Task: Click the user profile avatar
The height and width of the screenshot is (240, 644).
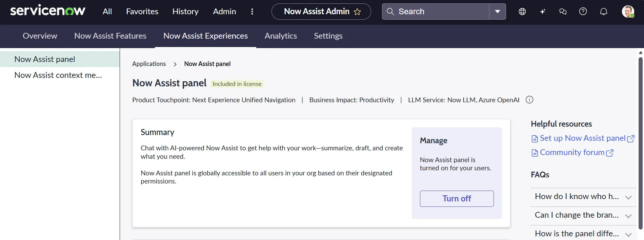Action: pyautogui.click(x=628, y=12)
